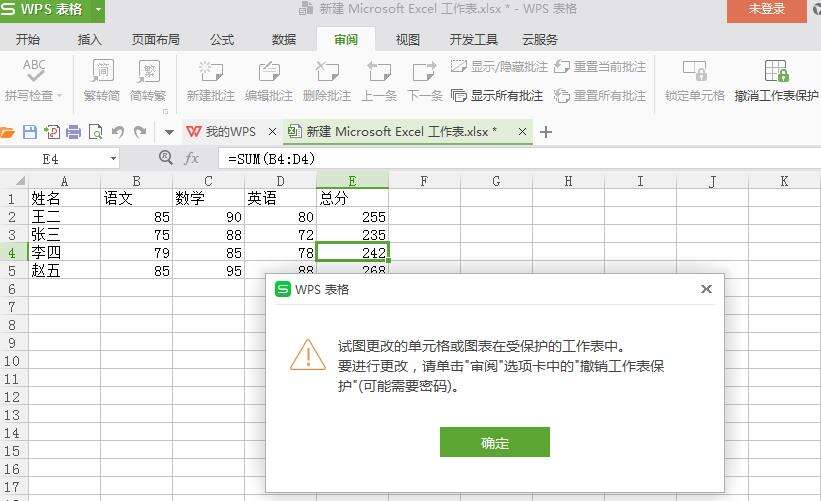
Task: Select row 10 header
Action: (14, 361)
